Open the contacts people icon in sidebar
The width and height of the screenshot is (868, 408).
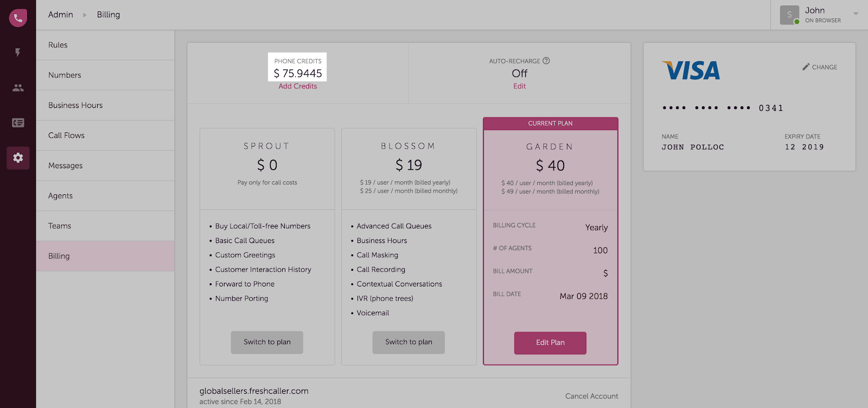click(x=18, y=88)
